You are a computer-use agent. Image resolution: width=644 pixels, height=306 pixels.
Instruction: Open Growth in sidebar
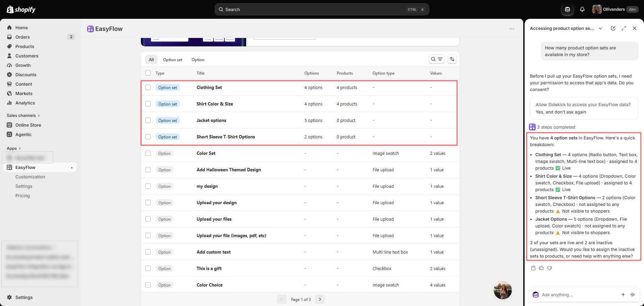(23, 65)
